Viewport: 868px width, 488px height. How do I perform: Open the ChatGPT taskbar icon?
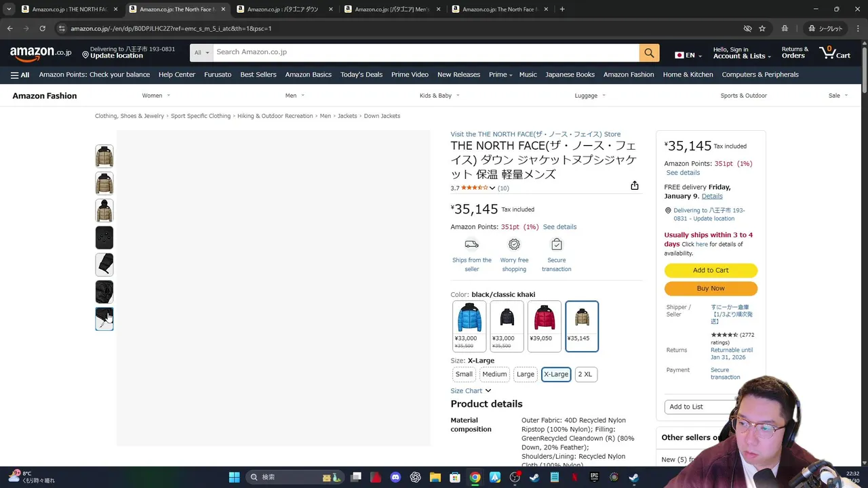coord(416,477)
